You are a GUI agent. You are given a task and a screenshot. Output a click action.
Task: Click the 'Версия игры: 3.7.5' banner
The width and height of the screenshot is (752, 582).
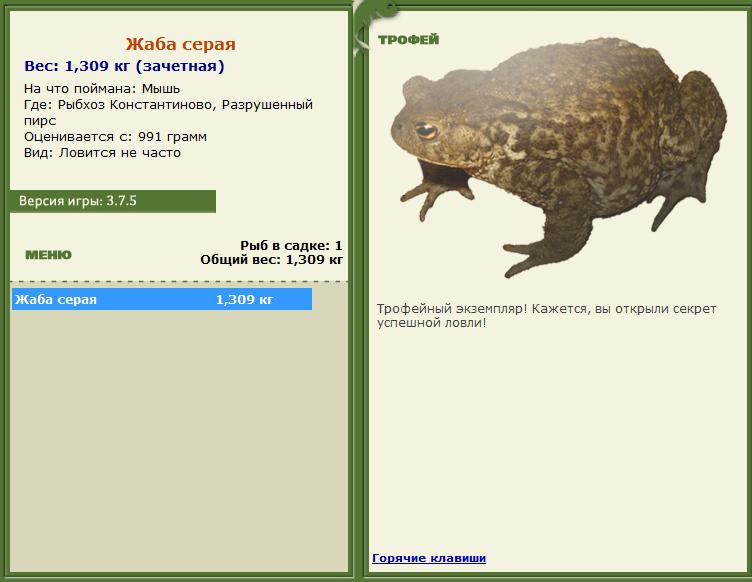[113, 201]
